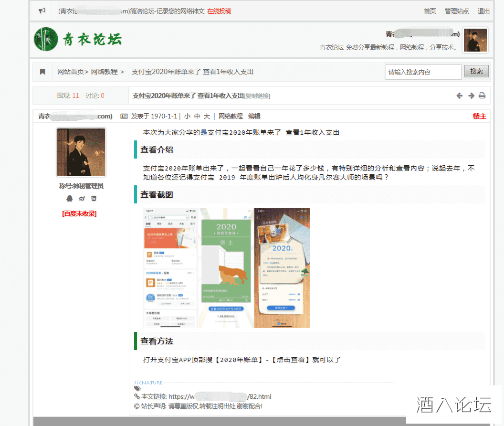This screenshot has width=504, height=426.
Task: Click the 发表于 1970-1-1 date text
Action: point(154,116)
